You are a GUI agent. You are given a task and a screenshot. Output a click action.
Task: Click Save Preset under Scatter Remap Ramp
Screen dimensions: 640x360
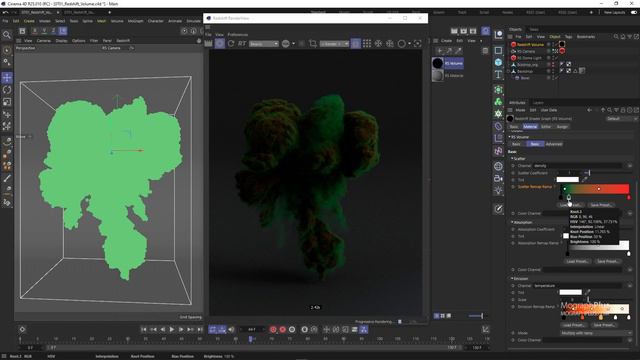coord(601,205)
